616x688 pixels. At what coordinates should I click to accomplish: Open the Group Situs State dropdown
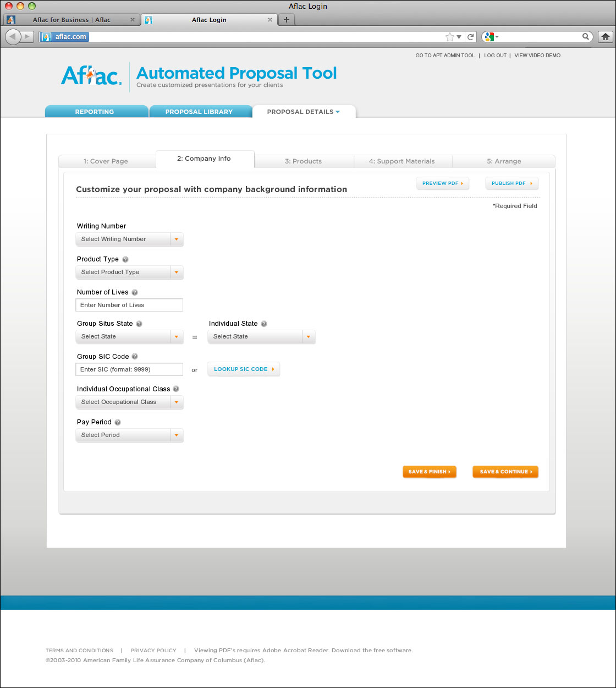click(130, 337)
